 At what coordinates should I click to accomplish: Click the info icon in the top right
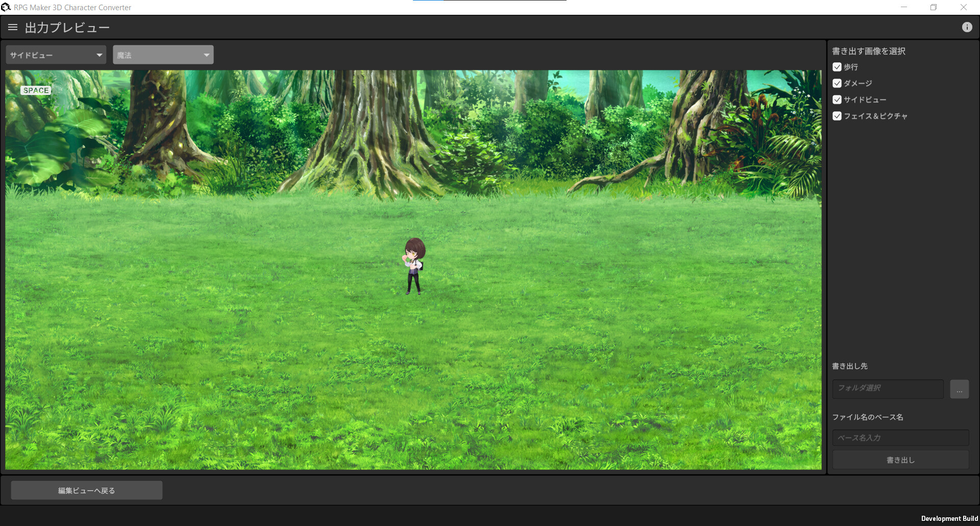tap(968, 27)
